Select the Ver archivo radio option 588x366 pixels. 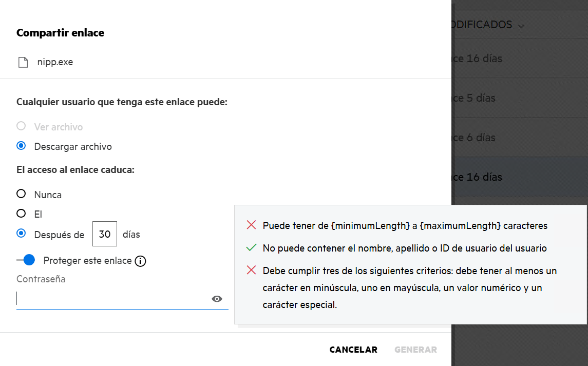[x=21, y=126]
